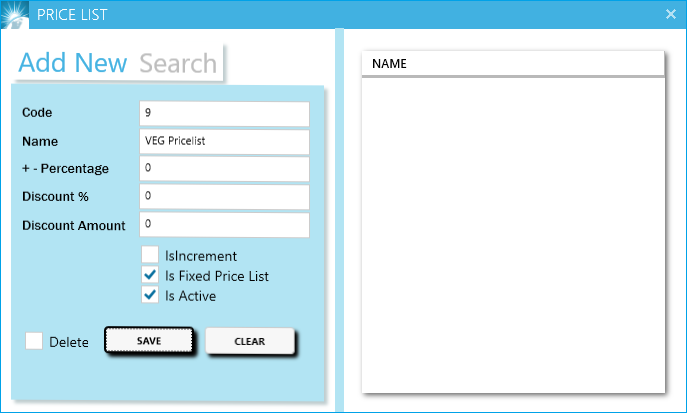This screenshot has height=413, width=687.
Task: Click the Discount Amount input field
Action: 224,225
